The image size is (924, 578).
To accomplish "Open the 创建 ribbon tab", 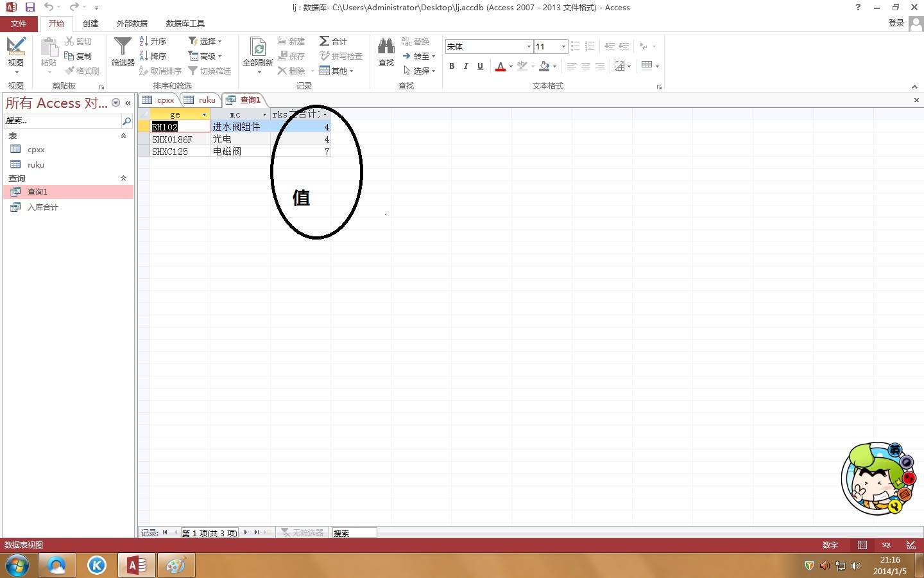I will tap(90, 24).
